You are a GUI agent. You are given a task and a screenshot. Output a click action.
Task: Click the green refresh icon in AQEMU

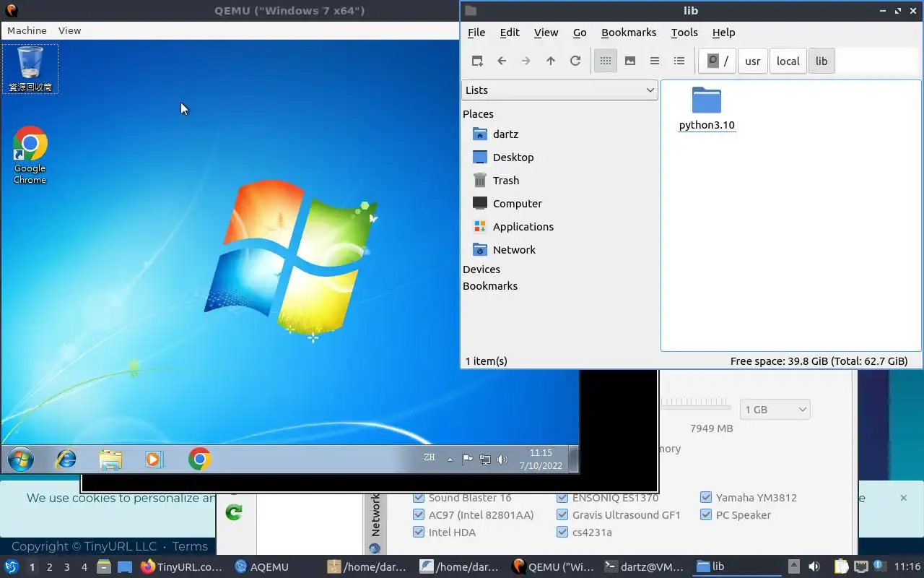[234, 512]
